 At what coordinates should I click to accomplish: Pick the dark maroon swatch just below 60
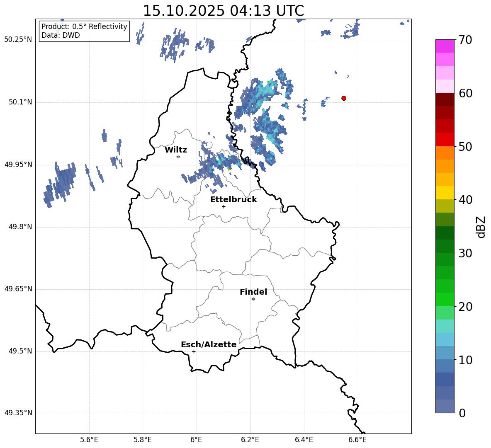(x=445, y=99)
